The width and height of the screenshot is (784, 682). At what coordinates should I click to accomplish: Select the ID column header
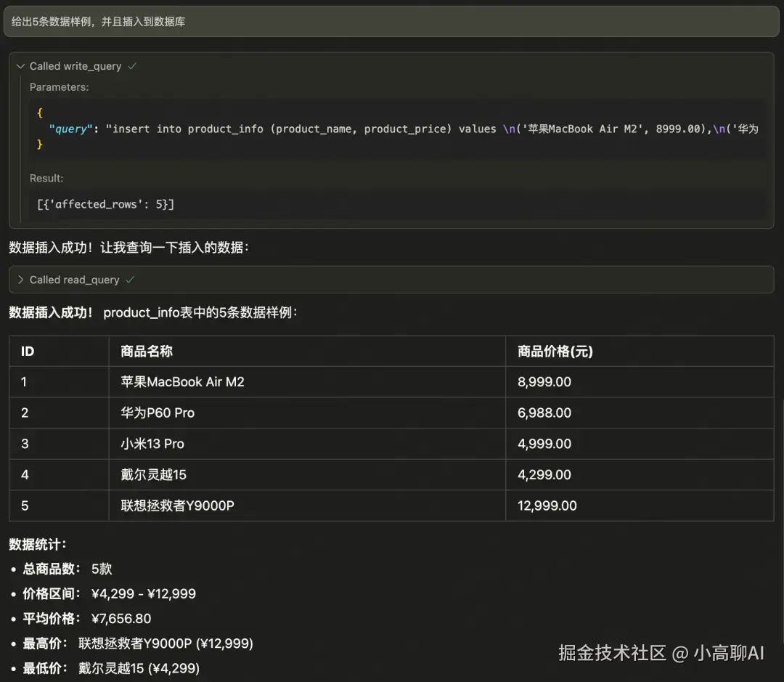coord(27,351)
